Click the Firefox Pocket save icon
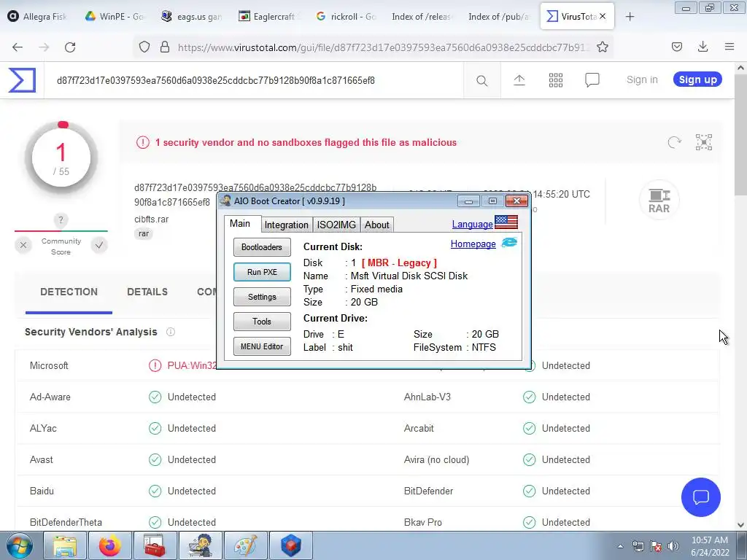The height and width of the screenshot is (560, 747). 676,47
